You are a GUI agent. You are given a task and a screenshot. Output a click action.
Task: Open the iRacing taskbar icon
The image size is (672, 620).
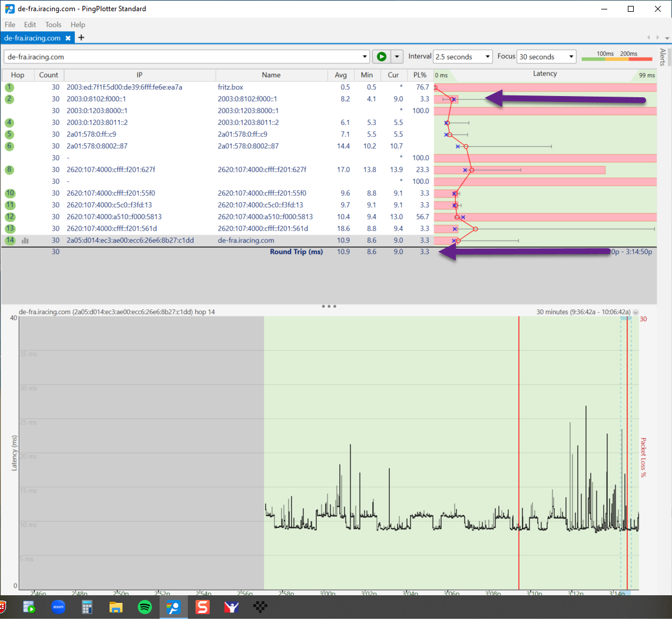[x=231, y=607]
